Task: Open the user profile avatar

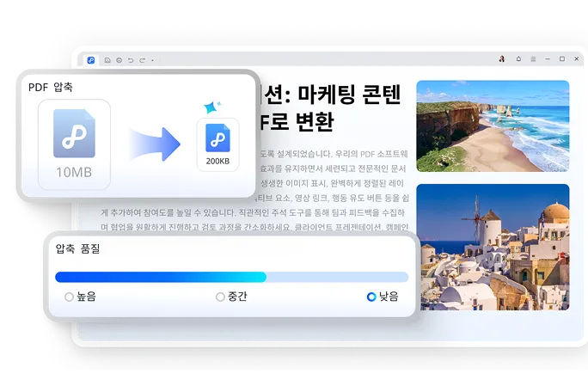Action: click(502, 59)
